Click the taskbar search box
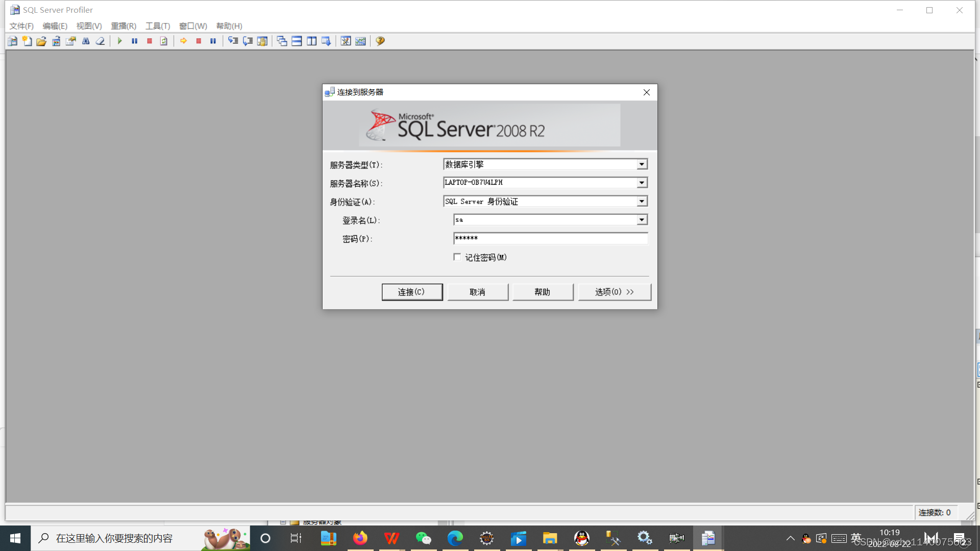980x551 pixels. (140, 538)
